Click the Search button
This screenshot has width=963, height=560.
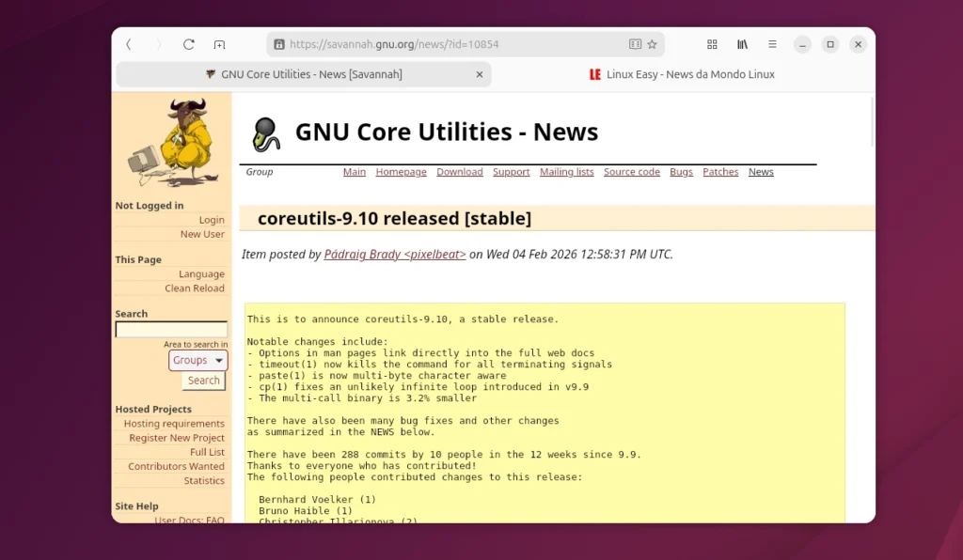pyautogui.click(x=202, y=381)
